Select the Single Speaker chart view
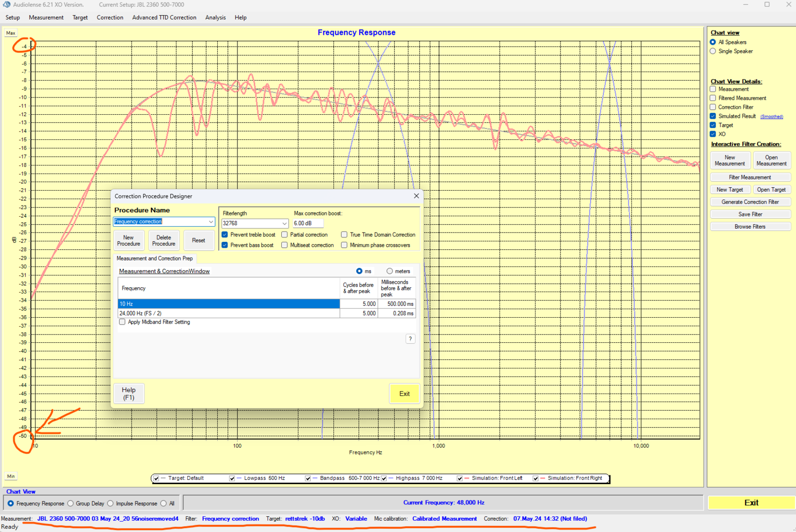The width and height of the screenshot is (796, 532). point(713,51)
